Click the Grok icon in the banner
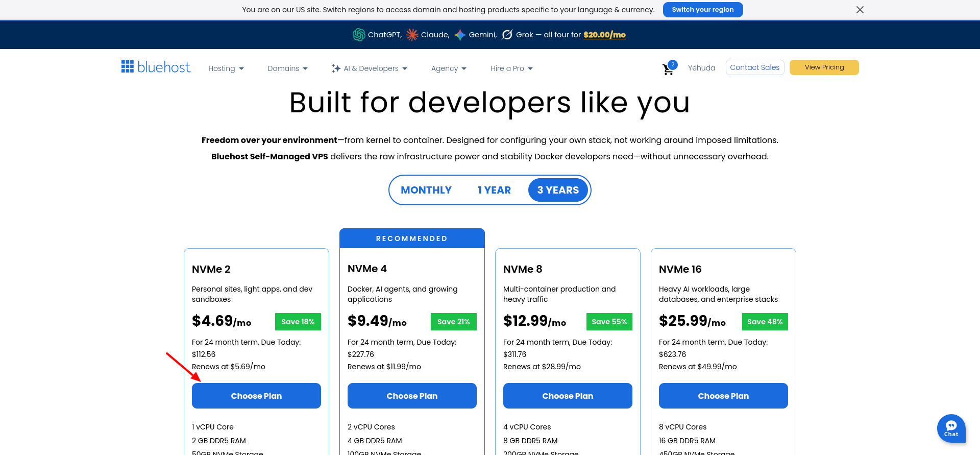This screenshot has height=455, width=980. coord(507,35)
